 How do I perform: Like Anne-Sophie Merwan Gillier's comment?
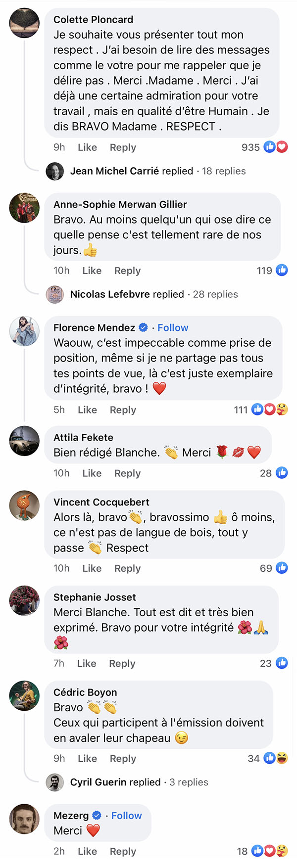click(x=92, y=271)
